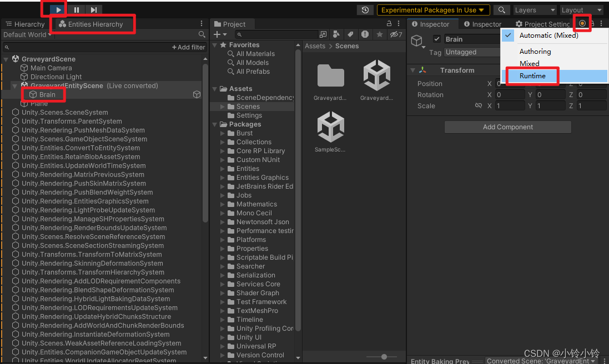Viewport: 609px width, 364px height.
Task: Click Open in Search icon
Action: (x=323, y=34)
